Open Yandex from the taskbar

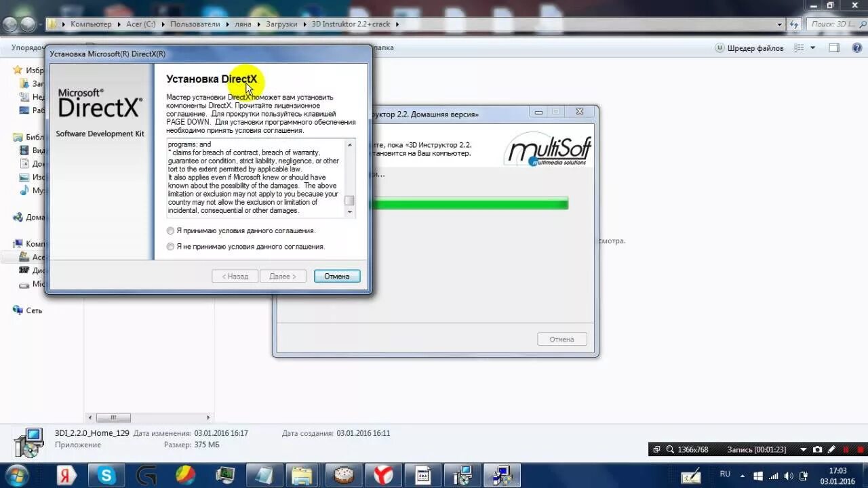coord(66,475)
